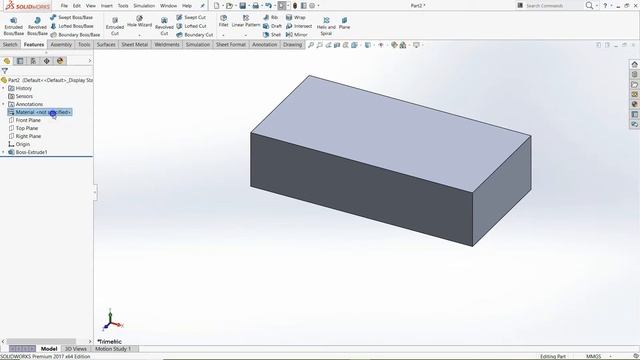The width and height of the screenshot is (640, 360).
Task: Open the Linear Pattern dropdown arrow
Action: pos(246,35)
